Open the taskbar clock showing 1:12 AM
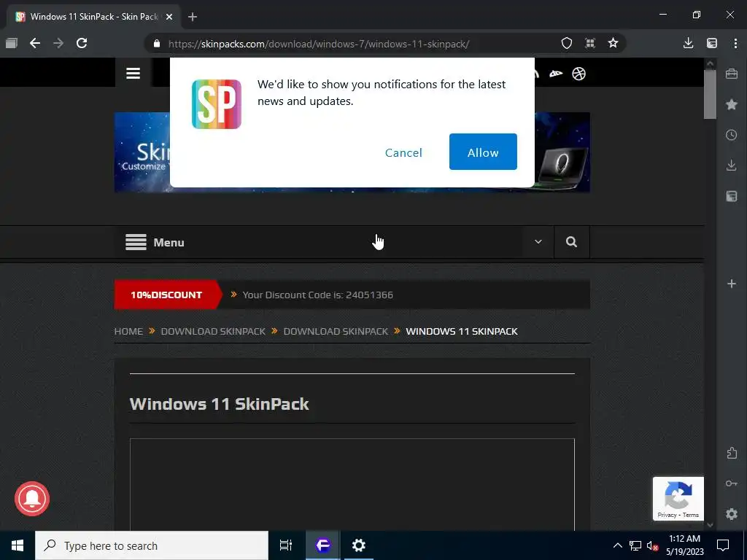Image resolution: width=747 pixels, height=560 pixels. [684, 545]
